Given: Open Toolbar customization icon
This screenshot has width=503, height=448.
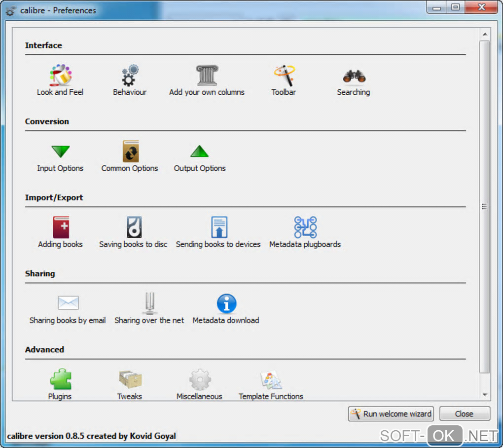Looking at the screenshot, I should pyautogui.click(x=284, y=75).
